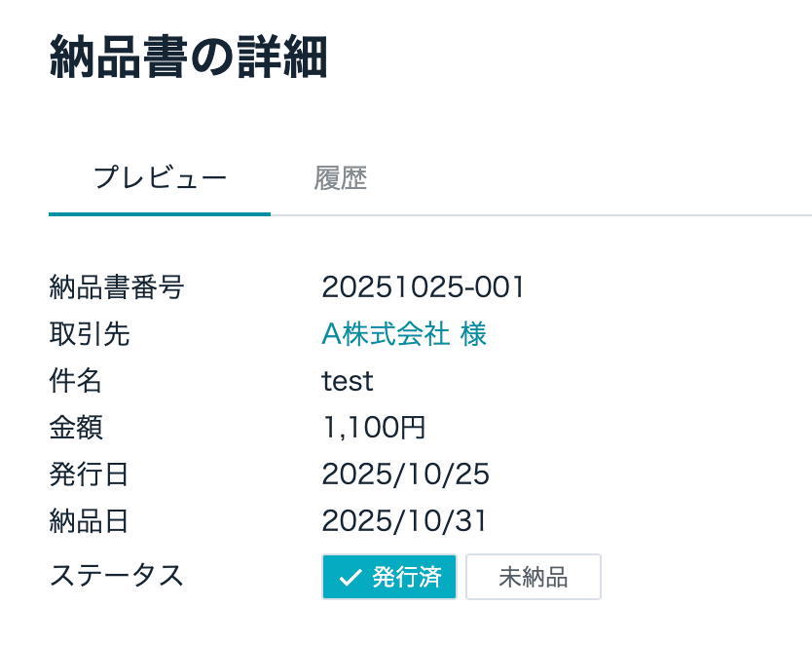Click the delivery note number 20251025-001
This screenshot has height=645, width=812.
(424, 287)
